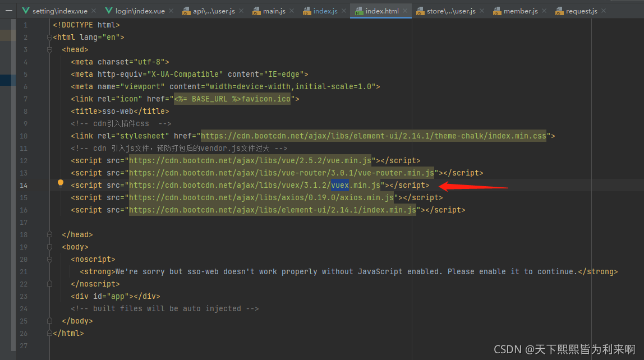Screen dimensions: 644x360
Task: Close the index.html tab
Action: 405,11
